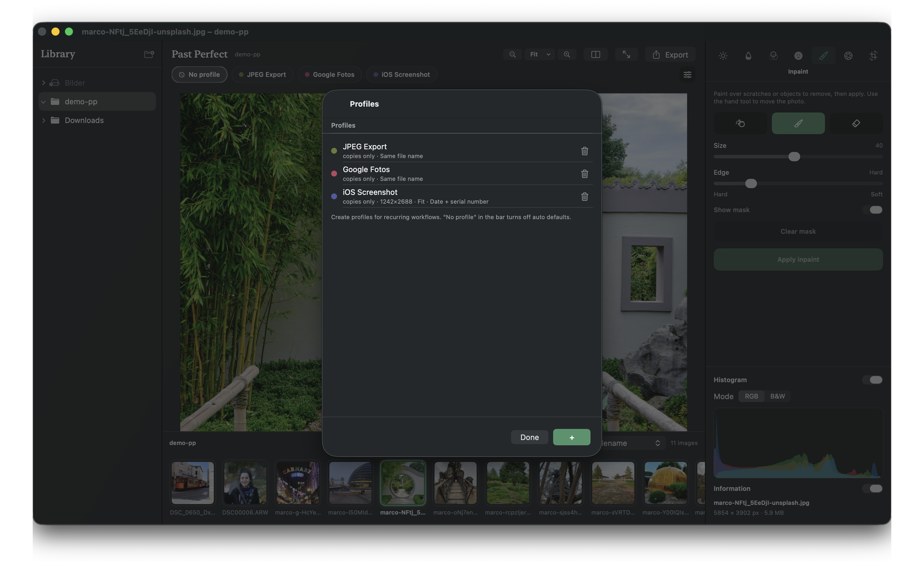Open the iOS Screenshot profile row
Image resolution: width=924 pixels, height=568 pixels.
point(461,196)
